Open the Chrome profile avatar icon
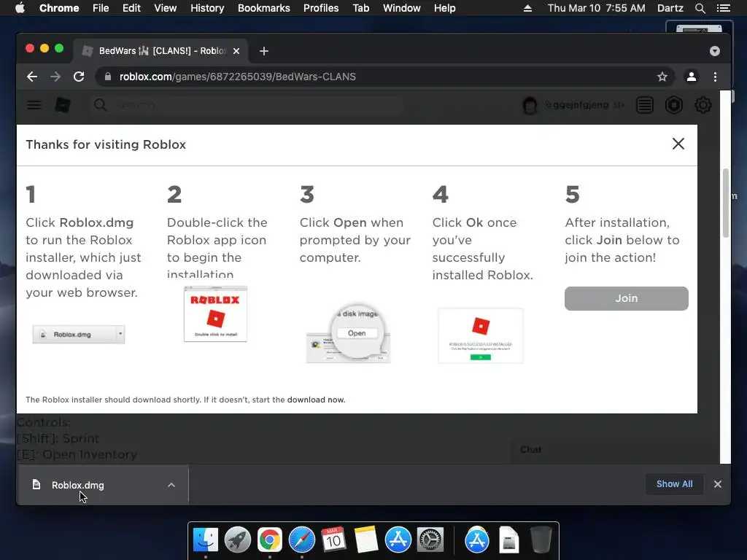Screen dimensions: 747x560 [692, 77]
